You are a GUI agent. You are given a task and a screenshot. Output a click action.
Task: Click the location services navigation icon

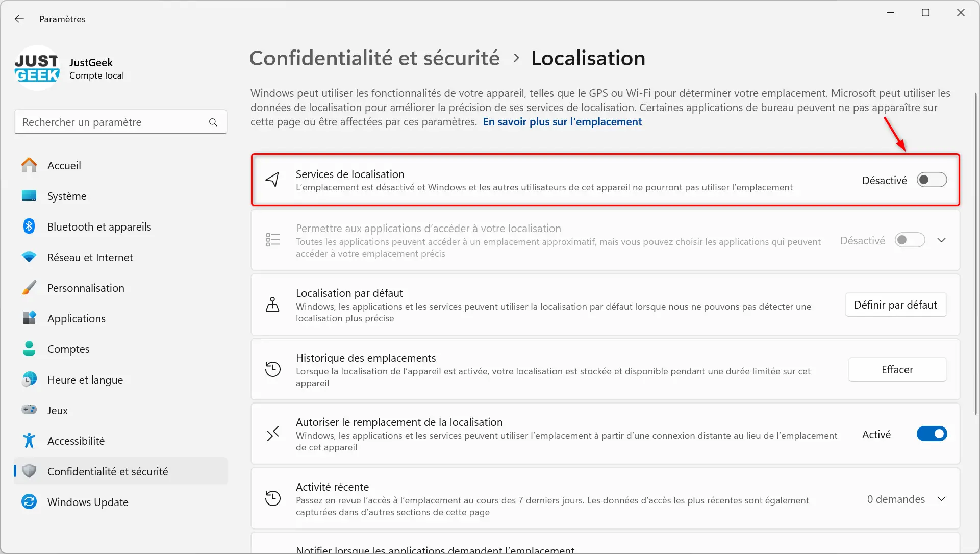tap(272, 180)
